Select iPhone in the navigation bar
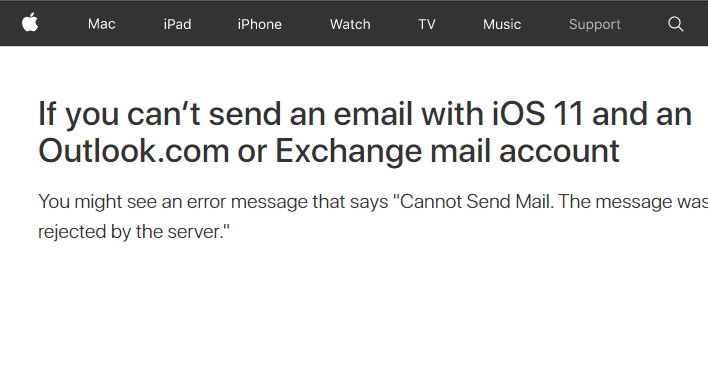Image resolution: width=708 pixels, height=380 pixels. (260, 24)
